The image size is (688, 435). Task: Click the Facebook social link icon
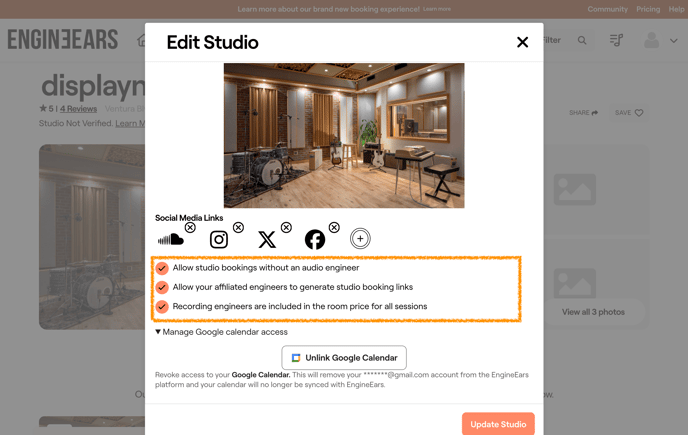pyautogui.click(x=315, y=239)
